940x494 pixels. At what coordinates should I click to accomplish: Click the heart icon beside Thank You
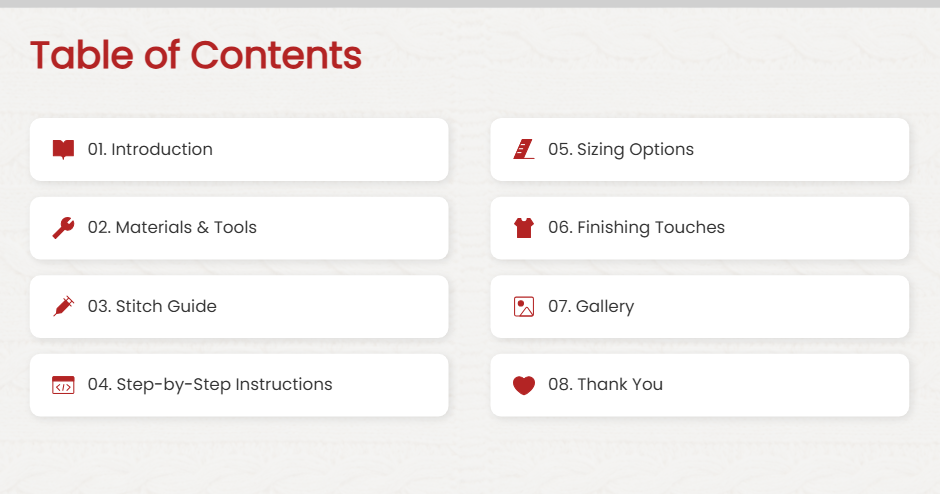pyautogui.click(x=523, y=385)
